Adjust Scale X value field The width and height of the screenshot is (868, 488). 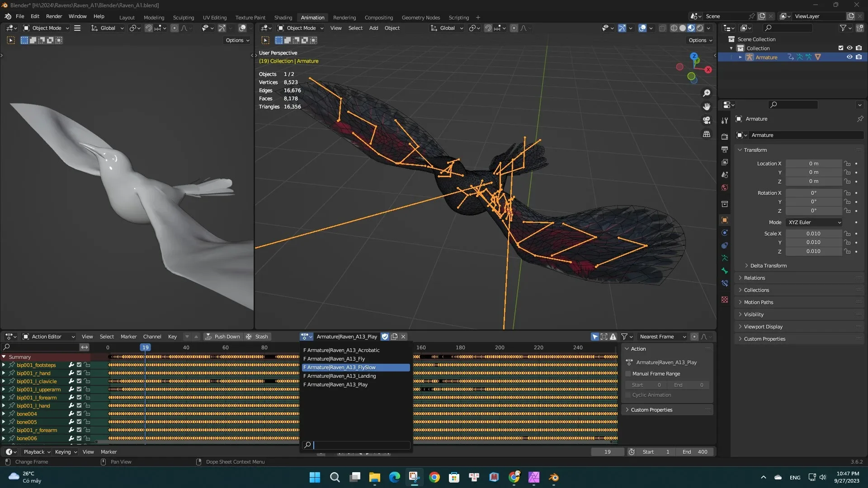[x=813, y=234]
